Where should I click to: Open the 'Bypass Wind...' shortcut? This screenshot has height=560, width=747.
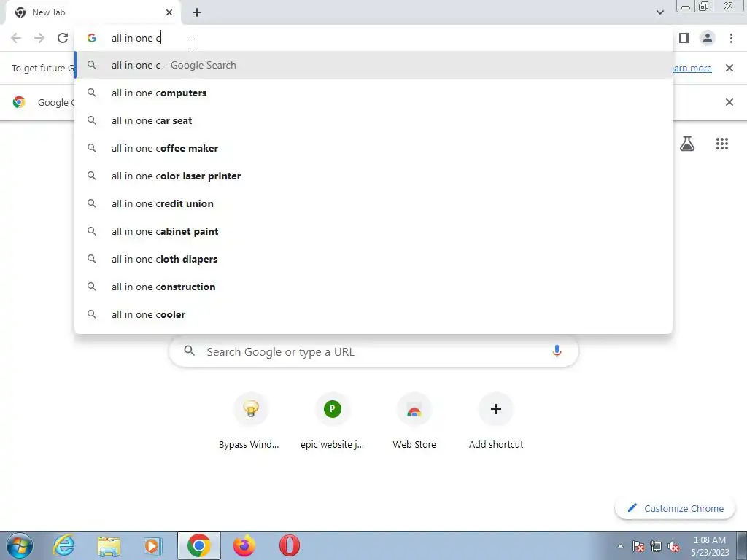click(x=251, y=421)
